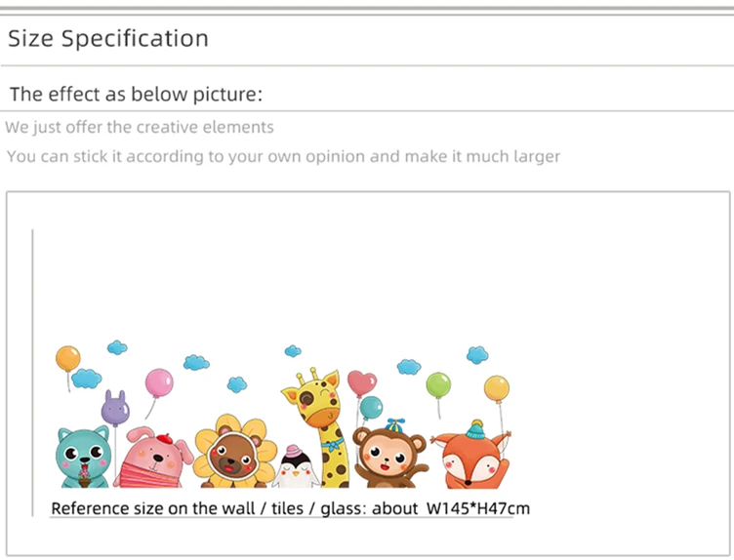This screenshot has height=560, width=734.
Task: Click the pink dog character
Action: pyautogui.click(x=151, y=459)
